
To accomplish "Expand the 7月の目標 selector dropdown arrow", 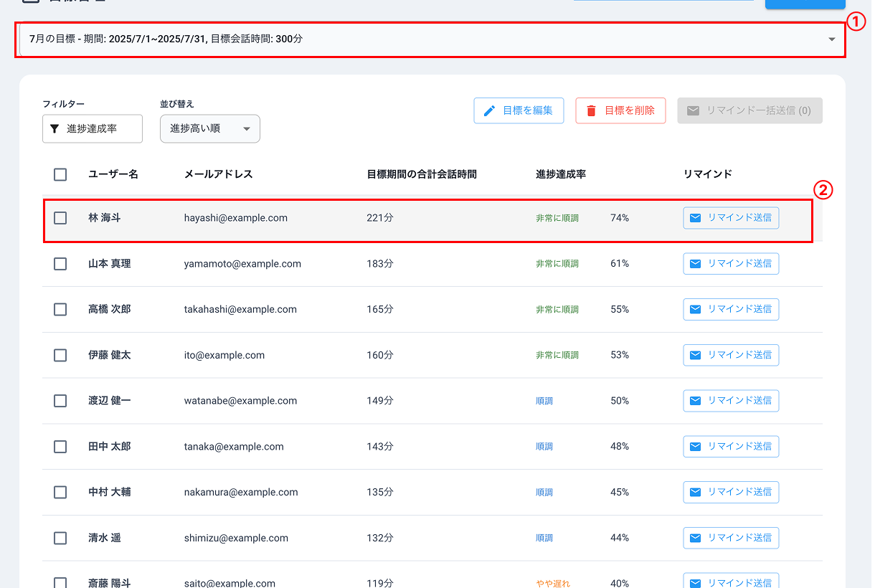I will pyautogui.click(x=832, y=39).
